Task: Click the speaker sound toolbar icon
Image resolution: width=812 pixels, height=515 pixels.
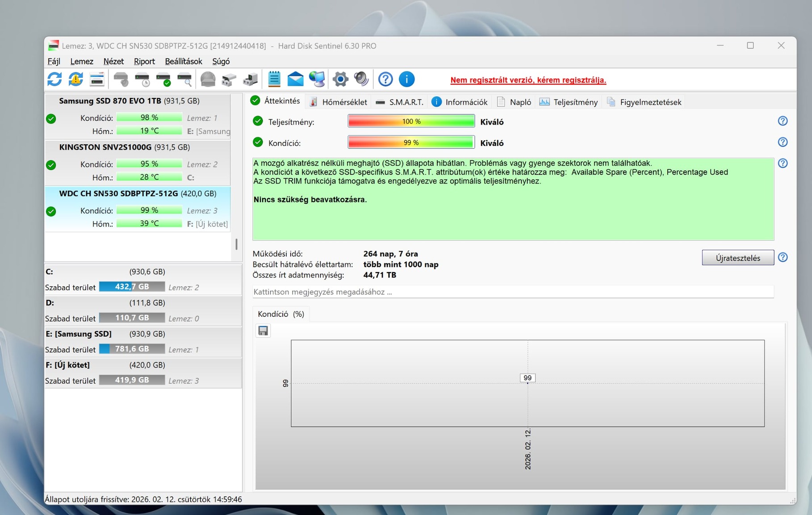Action: coord(361,80)
